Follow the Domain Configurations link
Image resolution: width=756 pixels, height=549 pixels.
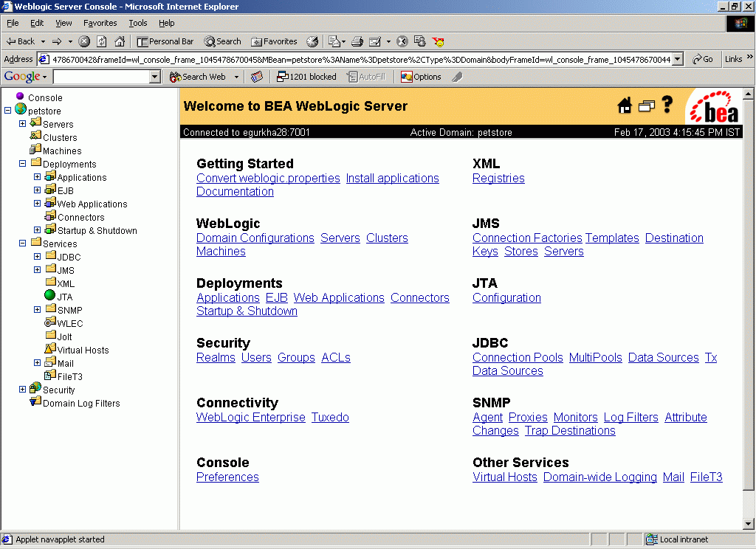(255, 238)
